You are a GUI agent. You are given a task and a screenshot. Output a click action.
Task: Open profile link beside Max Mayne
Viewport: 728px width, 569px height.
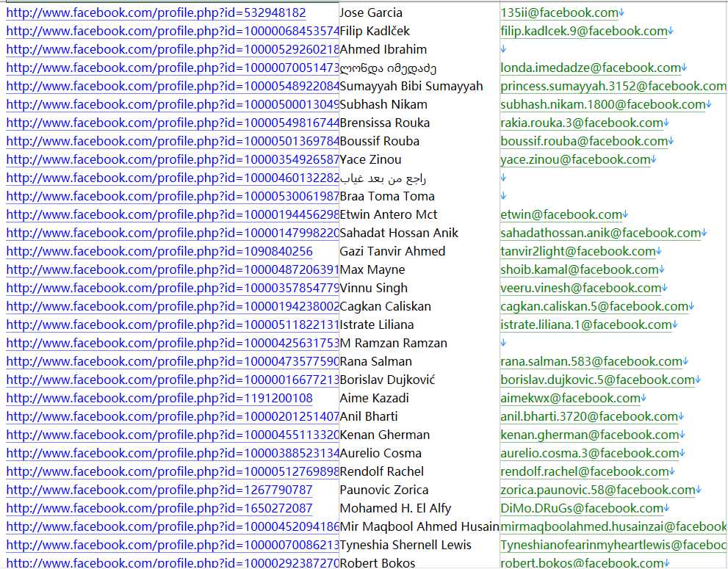173,269
